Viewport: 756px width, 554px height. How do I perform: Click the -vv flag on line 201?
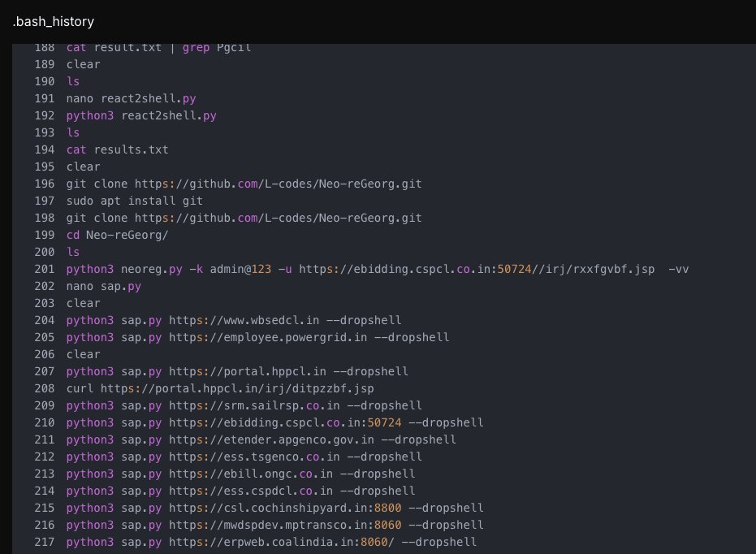[x=679, y=269]
